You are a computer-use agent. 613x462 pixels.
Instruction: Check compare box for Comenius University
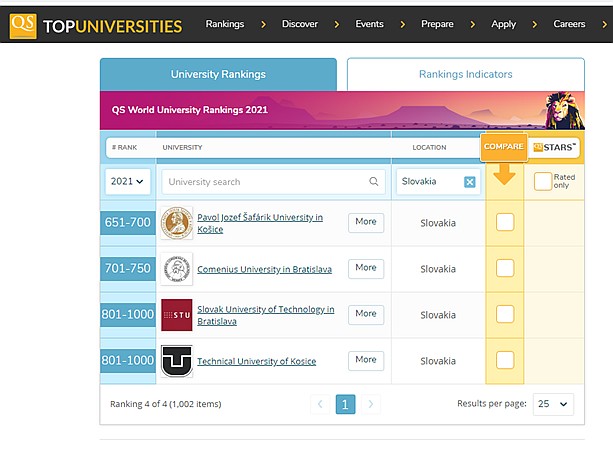pyautogui.click(x=505, y=268)
